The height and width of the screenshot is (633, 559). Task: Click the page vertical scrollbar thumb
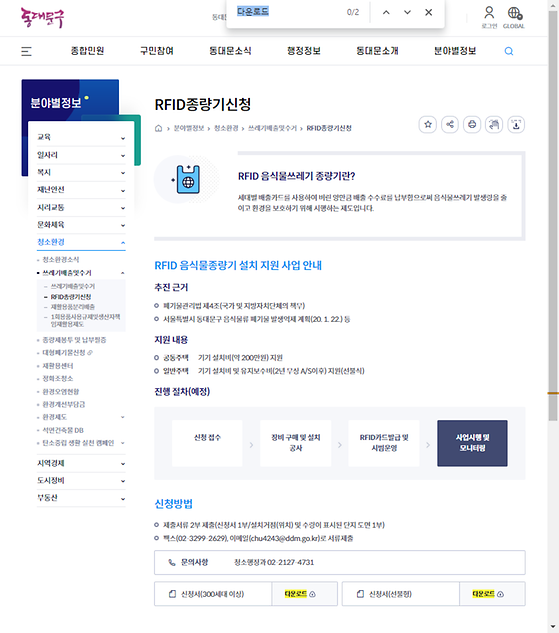(x=553, y=216)
